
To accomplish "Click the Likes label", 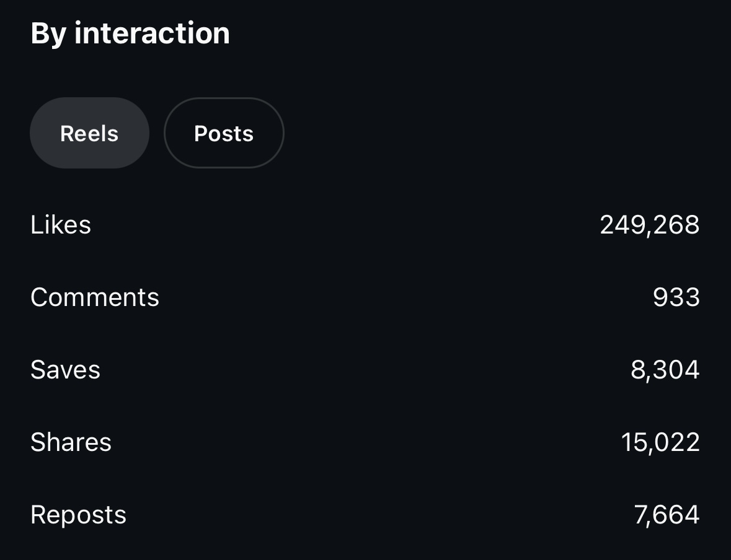I will pyautogui.click(x=61, y=225).
